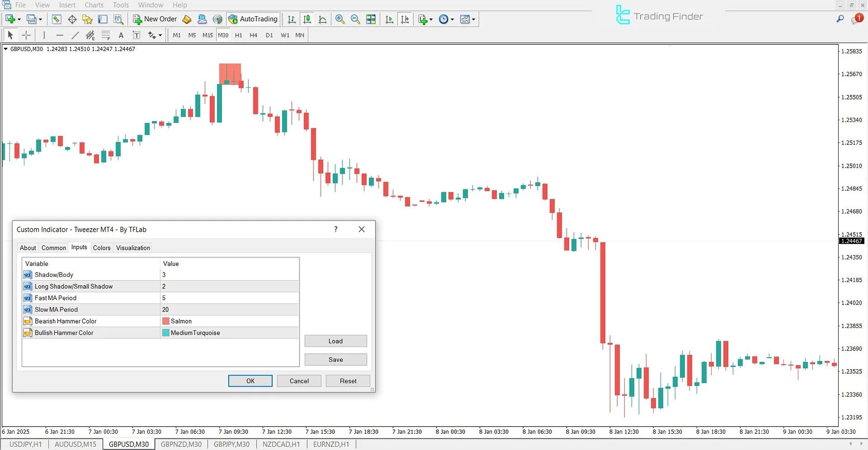Open the Charts menu

point(94,5)
